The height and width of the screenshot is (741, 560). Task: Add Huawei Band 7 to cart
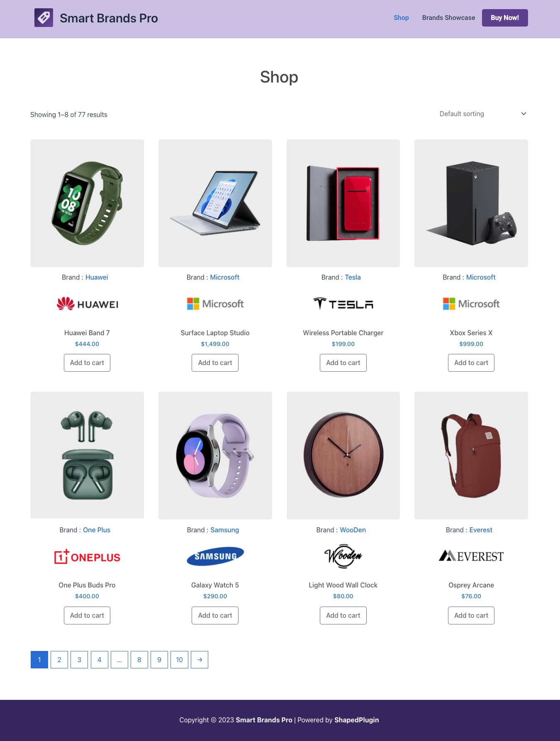(x=87, y=363)
